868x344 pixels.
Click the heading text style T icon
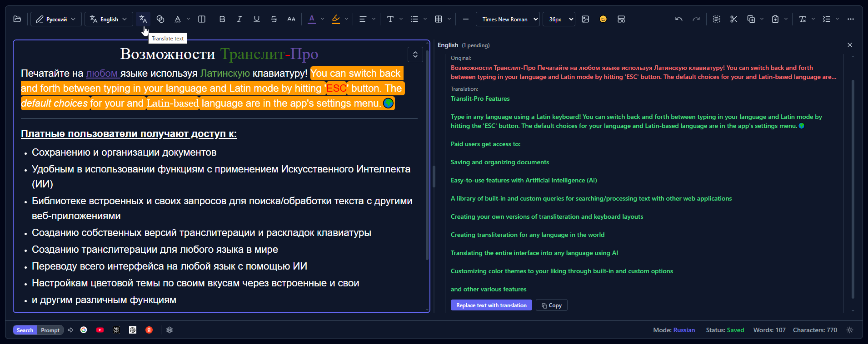coord(390,19)
